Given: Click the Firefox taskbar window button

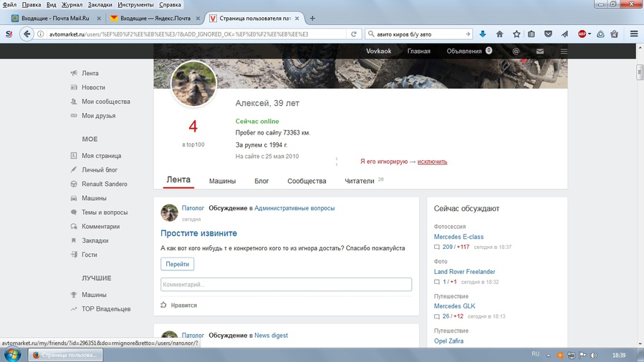Looking at the screenshot, I should [x=65, y=355].
